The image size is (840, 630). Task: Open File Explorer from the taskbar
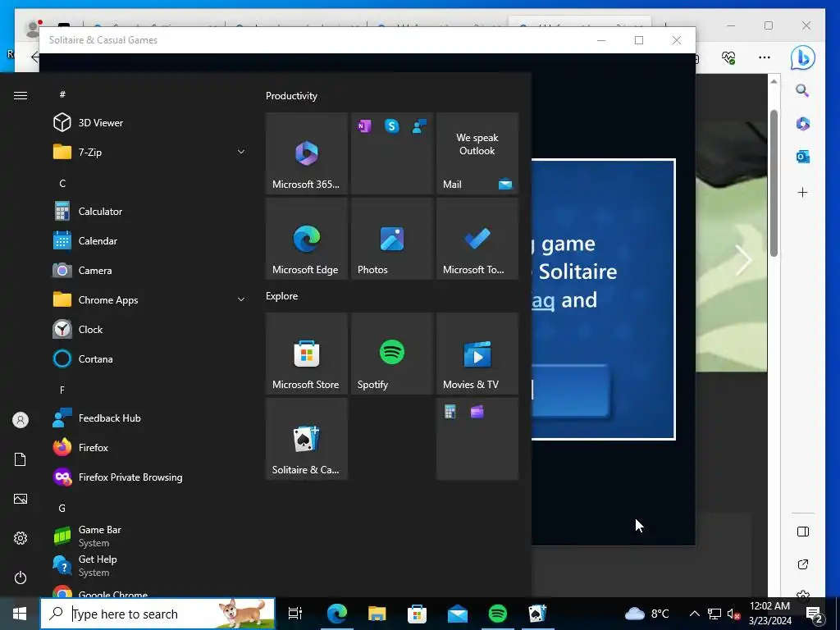pyautogui.click(x=377, y=614)
